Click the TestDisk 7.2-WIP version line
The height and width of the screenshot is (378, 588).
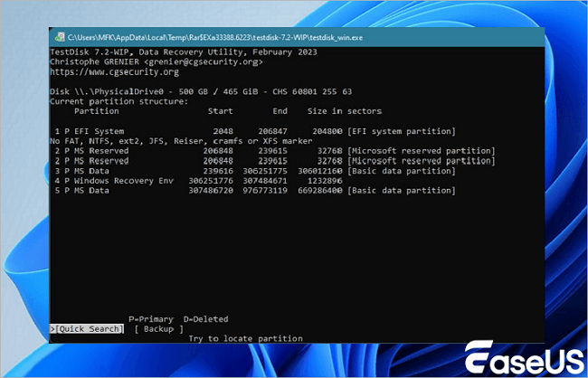tap(184, 52)
